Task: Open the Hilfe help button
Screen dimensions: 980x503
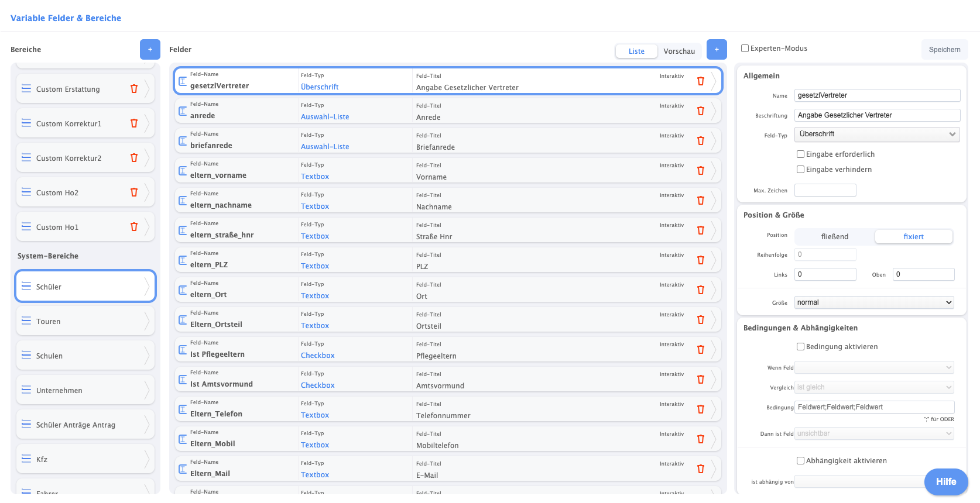Action: click(945, 482)
